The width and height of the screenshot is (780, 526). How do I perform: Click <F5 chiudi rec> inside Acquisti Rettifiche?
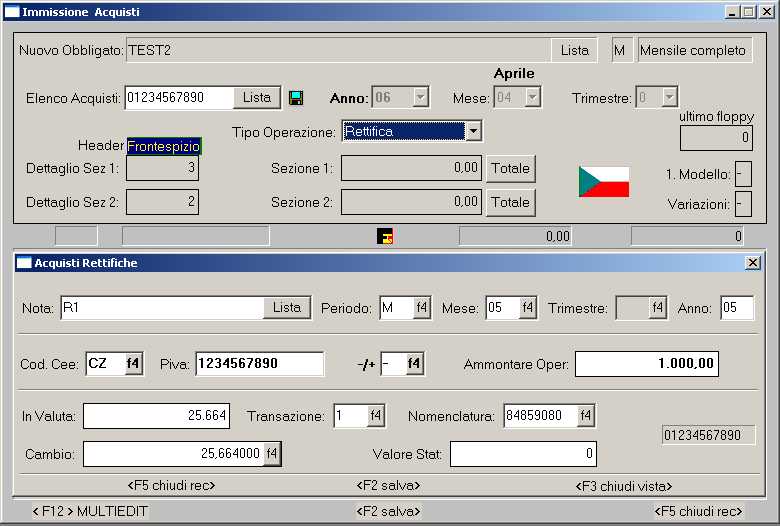tap(171, 486)
